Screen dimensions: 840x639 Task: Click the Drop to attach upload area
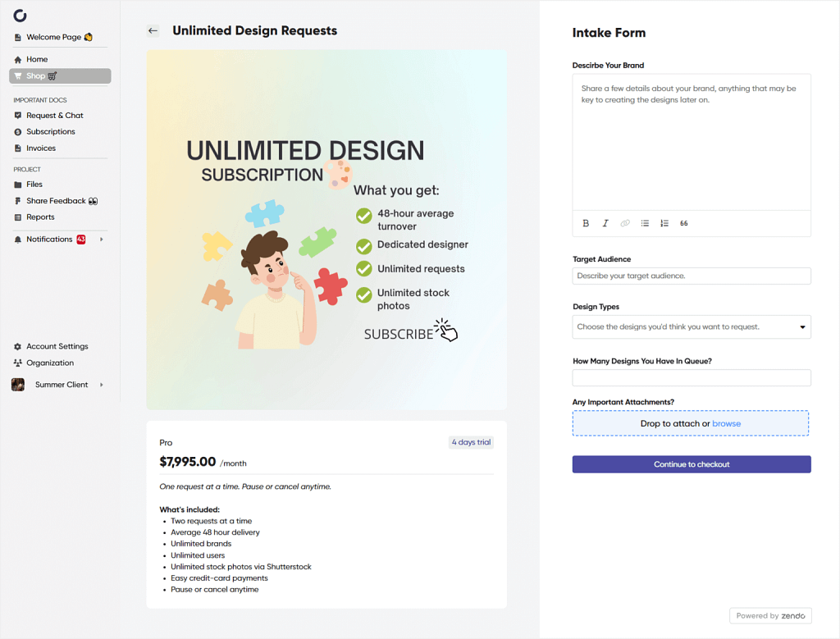click(690, 423)
